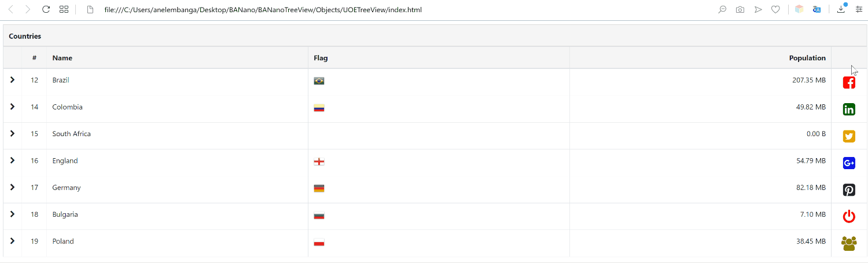The height and width of the screenshot is (263, 868).
Task: Click the Pinterest icon in Germany row
Action: [849, 190]
